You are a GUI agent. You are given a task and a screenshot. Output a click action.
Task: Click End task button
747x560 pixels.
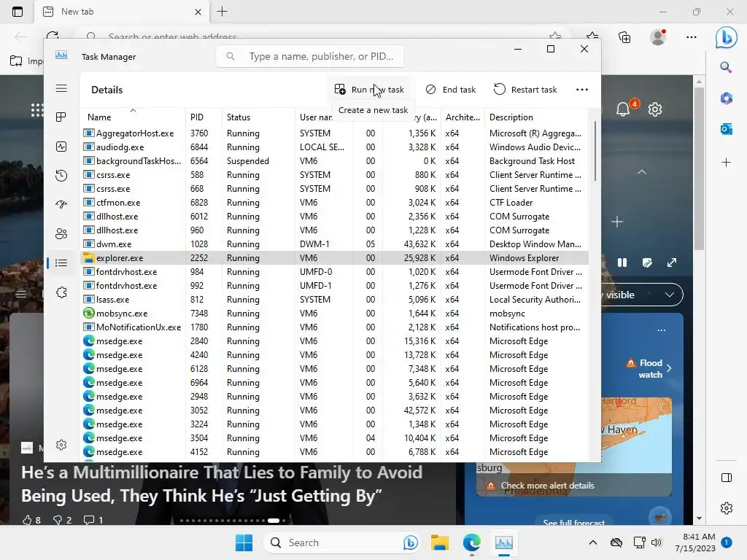[451, 90]
